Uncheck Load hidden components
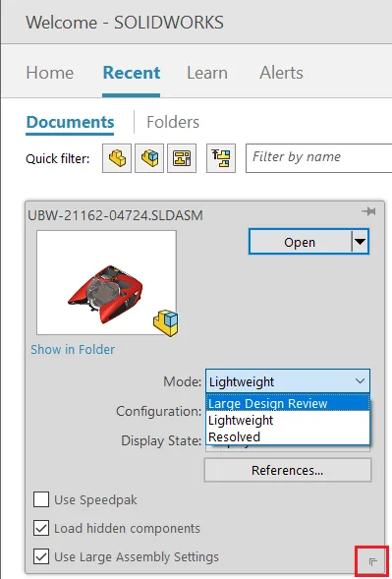This screenshot has width=392, height=579. [41, 528]
